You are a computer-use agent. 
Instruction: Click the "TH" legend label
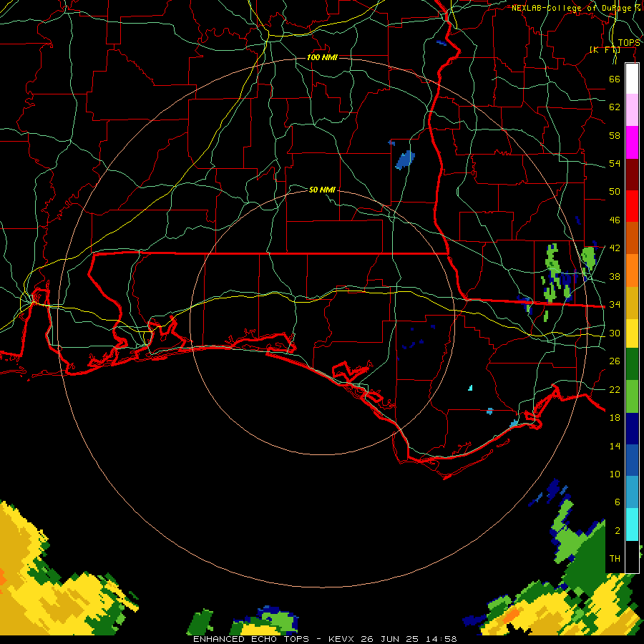point(615,559)
